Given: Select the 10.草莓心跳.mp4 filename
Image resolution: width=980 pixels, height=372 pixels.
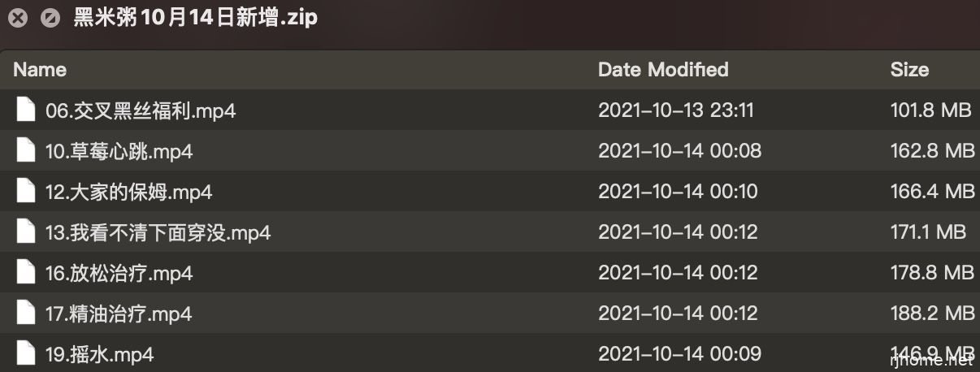Looking at the screenshot, I should [x=119, y=152].
